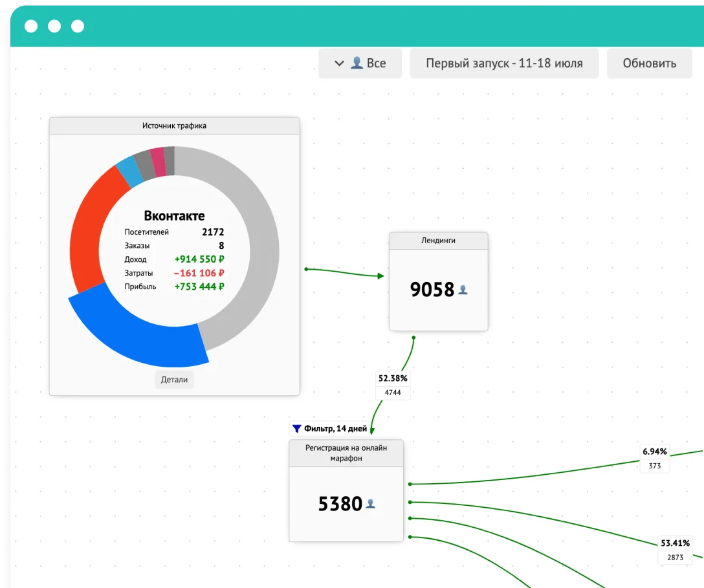This screenshot has height=588, width=704.
Task: Open the Первый запуск date range selector
Action: click(x=504, y=63)
